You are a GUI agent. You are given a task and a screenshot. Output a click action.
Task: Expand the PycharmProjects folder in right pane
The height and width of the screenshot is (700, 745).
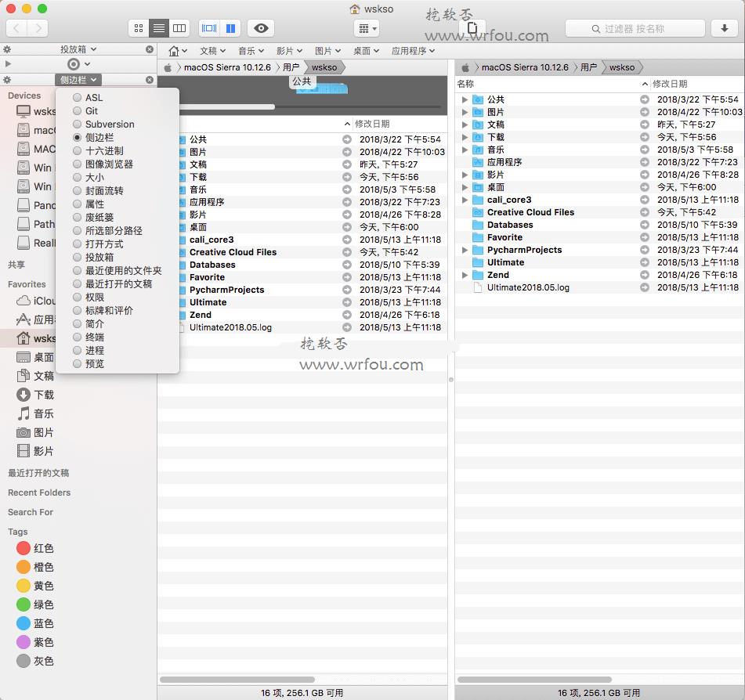click(465, 250)
